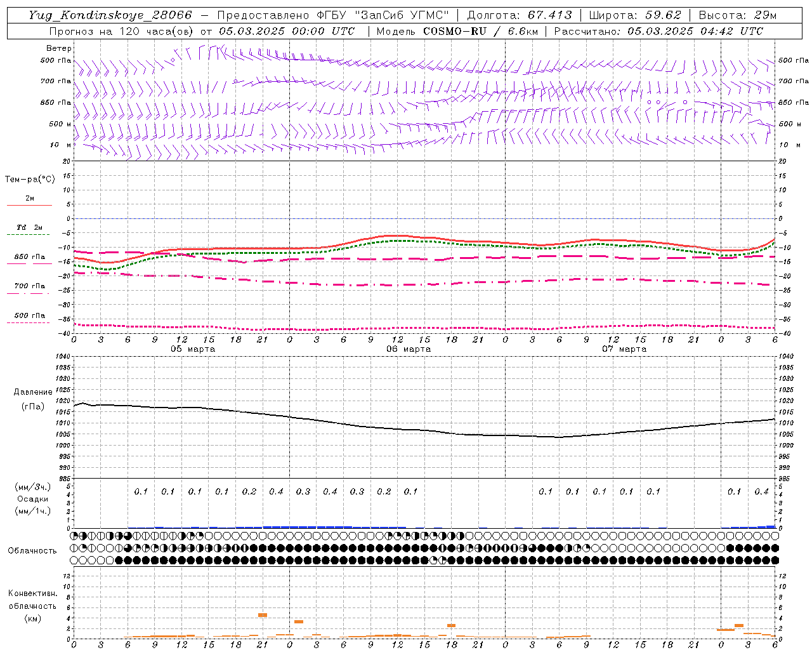
Task: Click the Широта: 59.62 value
Action: pyautogui.click(x=635, y=15)
